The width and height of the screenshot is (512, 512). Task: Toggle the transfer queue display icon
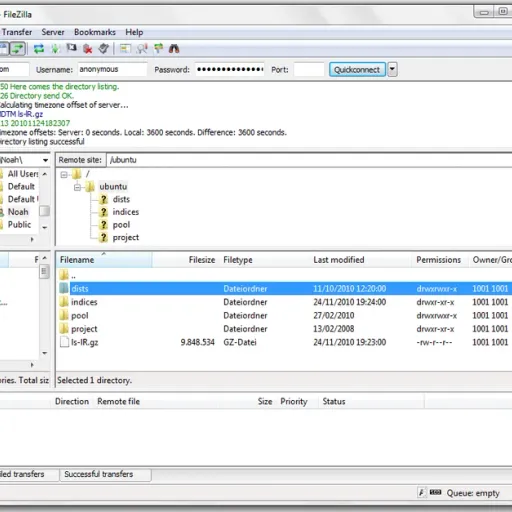(17, 49)
